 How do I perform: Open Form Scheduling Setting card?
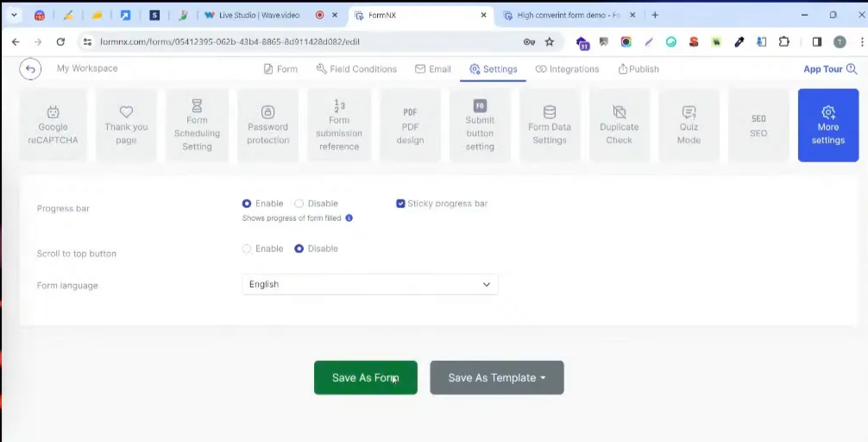(197, 125)
